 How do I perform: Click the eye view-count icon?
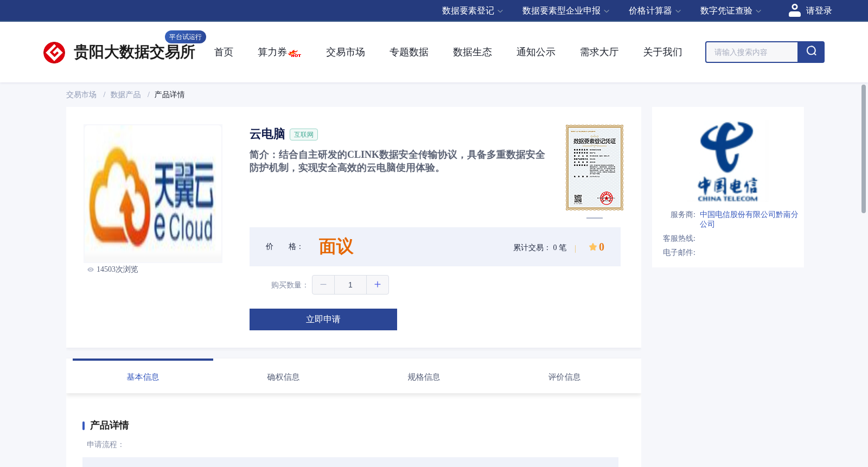coord(91,270)
